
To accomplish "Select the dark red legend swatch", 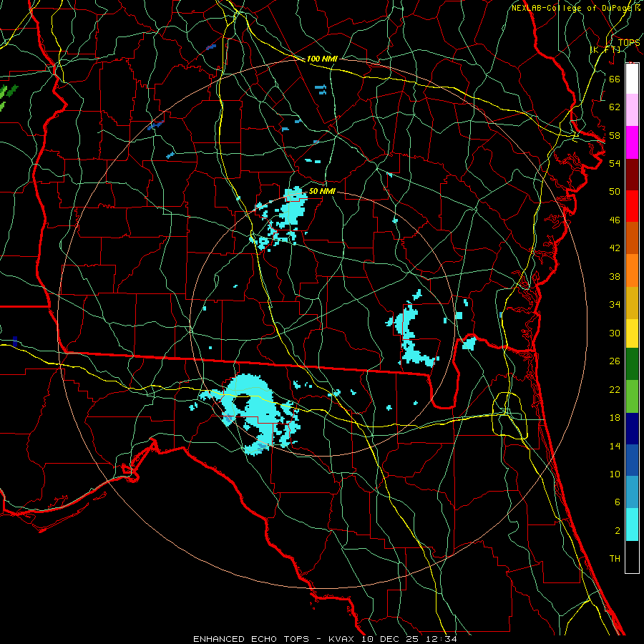I will pos(632,175).
